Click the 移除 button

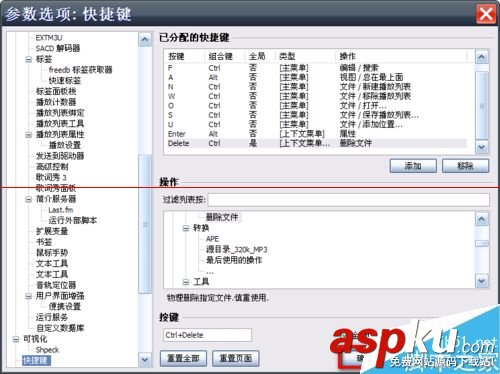[x=465, y=166]
